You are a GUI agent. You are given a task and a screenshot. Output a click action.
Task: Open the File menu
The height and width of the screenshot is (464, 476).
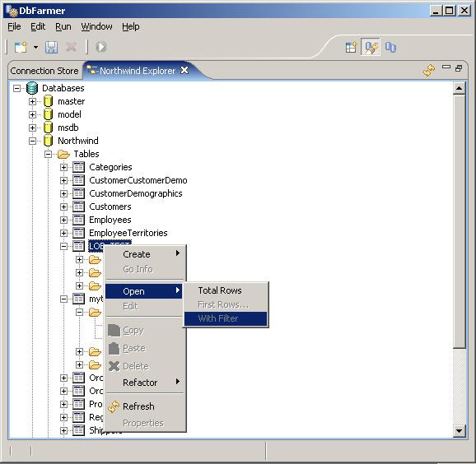click(x=14, y=26)
